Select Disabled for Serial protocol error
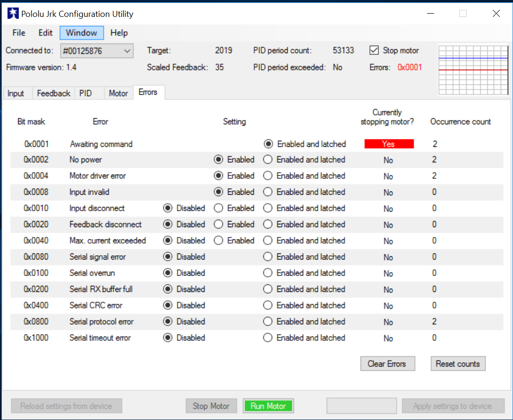513x420 pixels. [184, 321]
